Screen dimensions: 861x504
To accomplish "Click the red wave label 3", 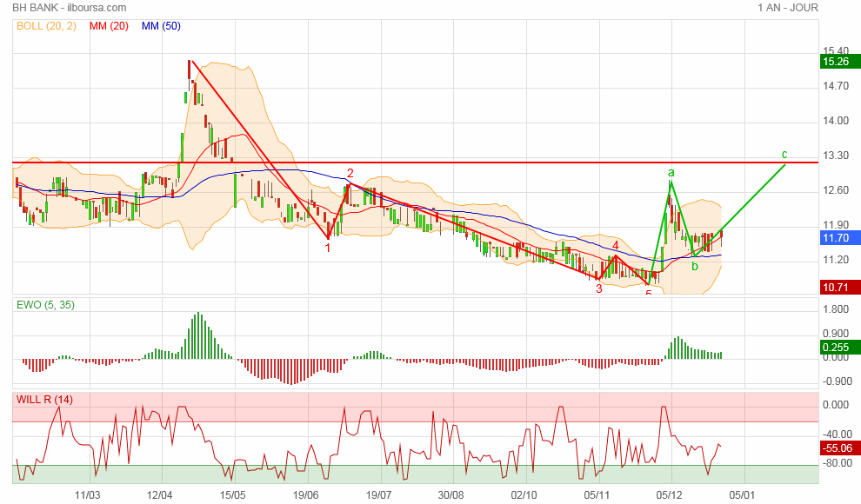I will pyautogui.click(x=599, y=288).
